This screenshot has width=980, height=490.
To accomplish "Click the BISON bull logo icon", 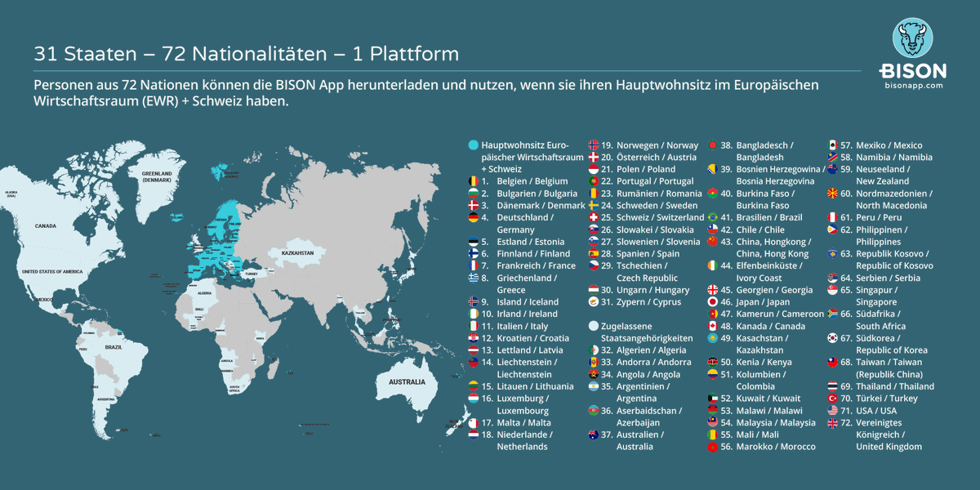I will coord(912,38).
